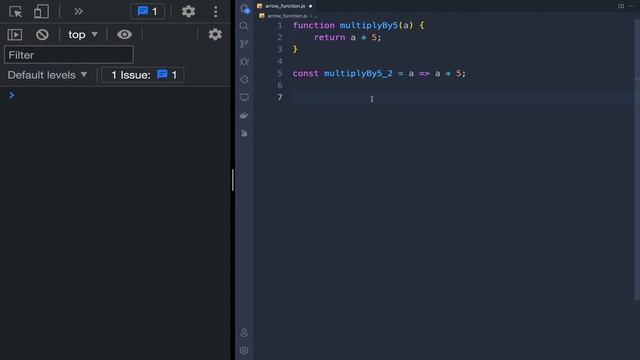Open the VS Code Accounts menu
The width and height of the screenshot is (640, 360).
coord(244,333)
